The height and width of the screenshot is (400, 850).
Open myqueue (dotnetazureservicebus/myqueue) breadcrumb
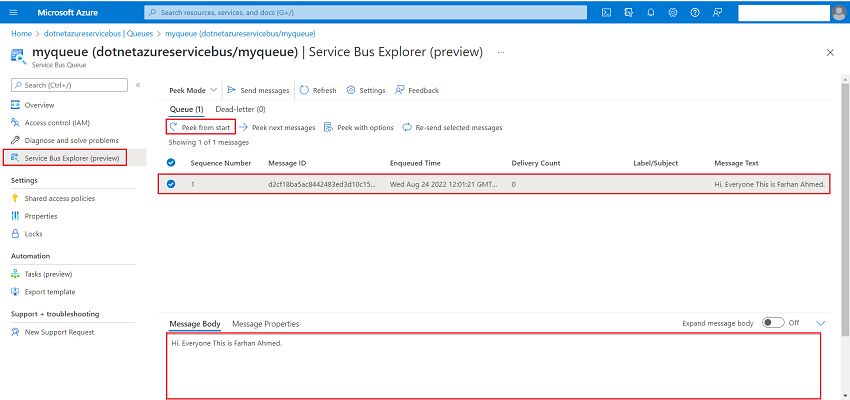tap(240, 34)
